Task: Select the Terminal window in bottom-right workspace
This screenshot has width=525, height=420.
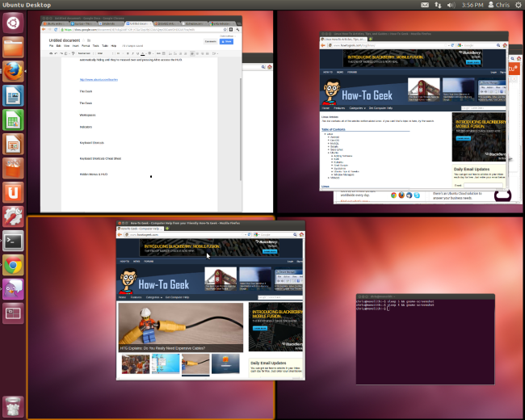Action: point(425,339)
